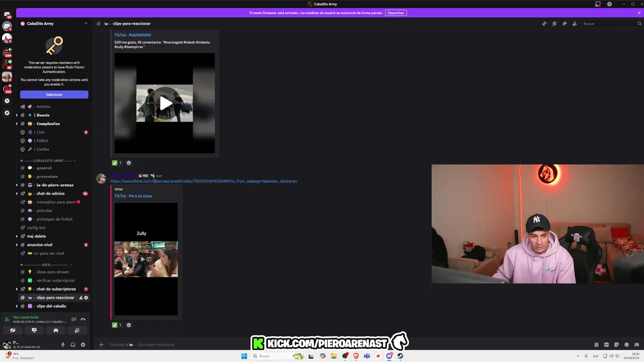Open pichangas-de-futbol channel
This screenshot has width=644, height=362.
click(54, 219)
